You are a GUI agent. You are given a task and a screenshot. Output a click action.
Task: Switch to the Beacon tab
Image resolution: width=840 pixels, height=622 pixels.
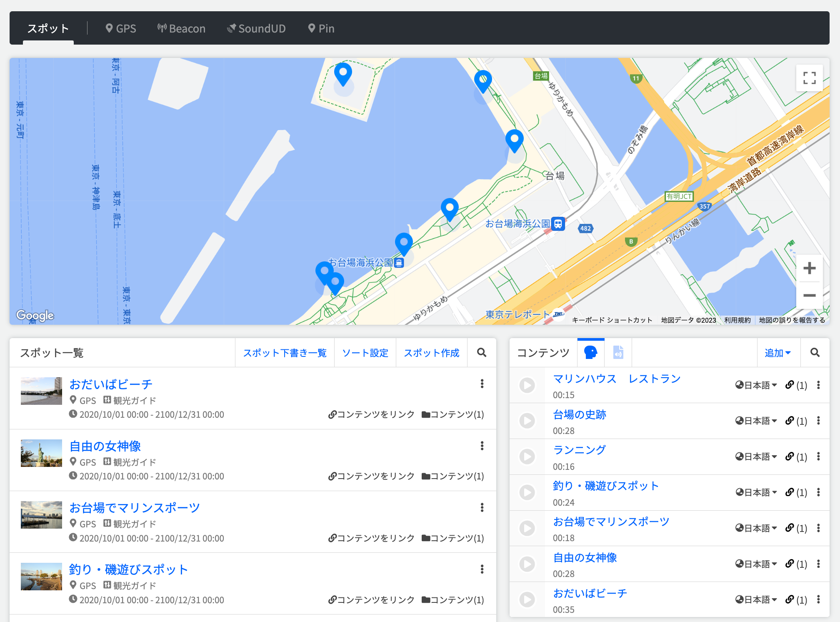[181, 28]
